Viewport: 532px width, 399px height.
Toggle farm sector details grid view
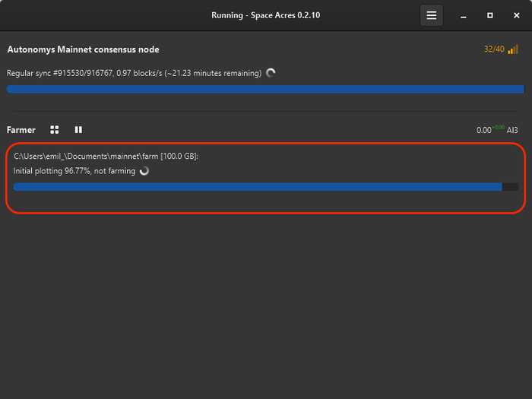click(x=55, y=130)
